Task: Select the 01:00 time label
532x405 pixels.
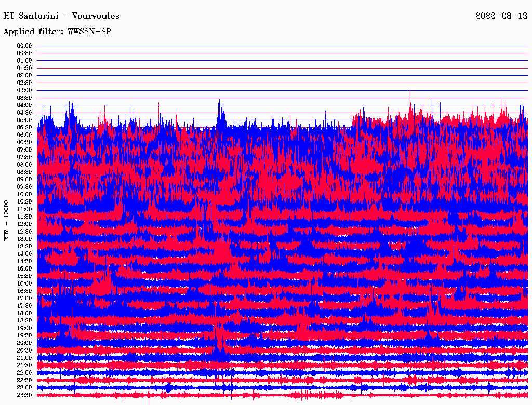Action: (x=24, y=61)
